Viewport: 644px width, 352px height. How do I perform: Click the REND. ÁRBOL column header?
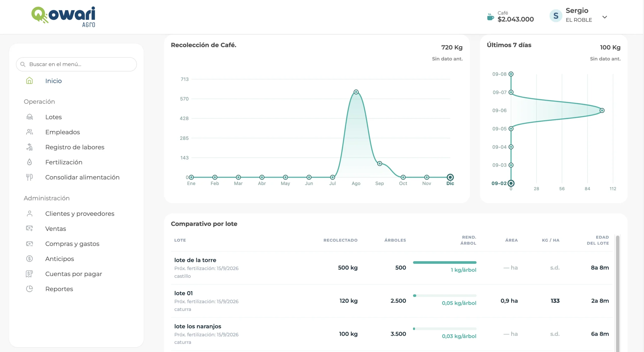468,240
